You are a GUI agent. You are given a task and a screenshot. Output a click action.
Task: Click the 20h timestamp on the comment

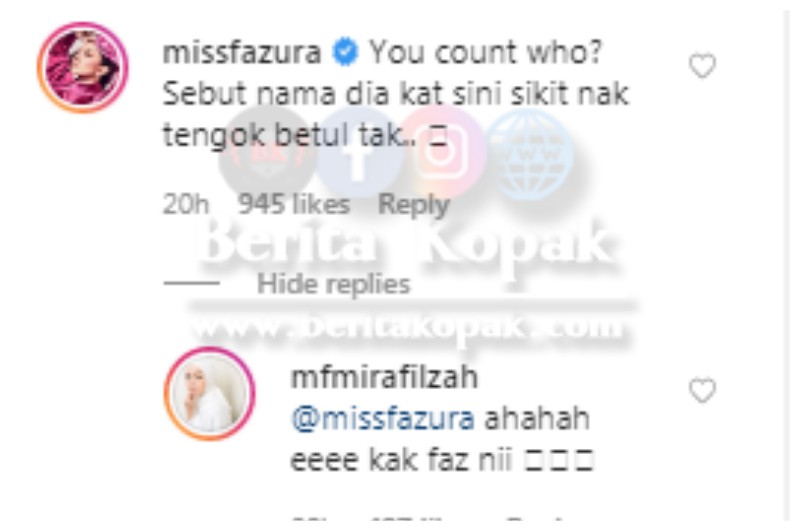(x=186, y=205)
